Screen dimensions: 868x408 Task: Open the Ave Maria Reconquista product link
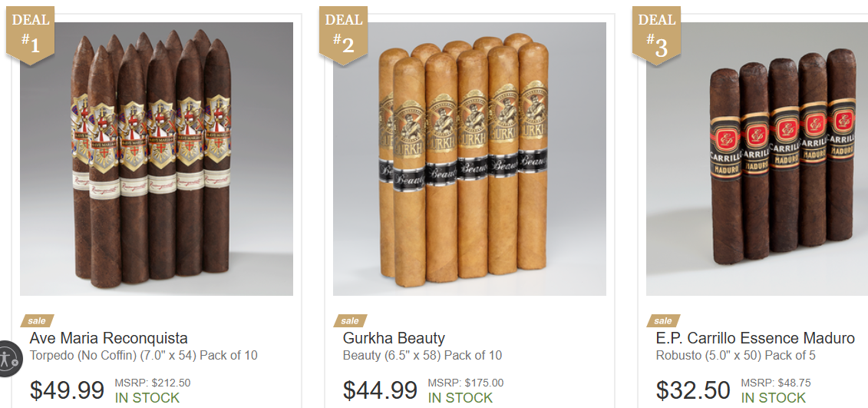[108, 338]
